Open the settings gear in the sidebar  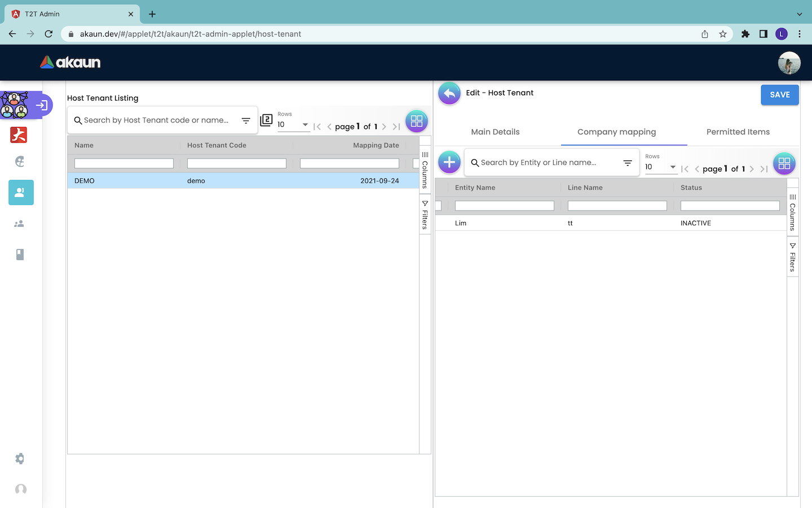(x=20, y=459)
